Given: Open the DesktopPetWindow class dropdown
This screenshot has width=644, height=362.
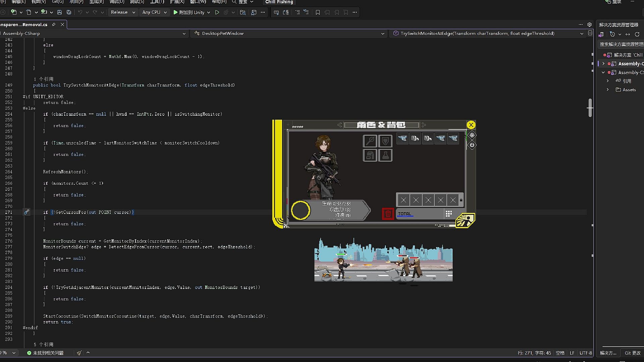Looking at the screenshot, I should [289, 34].
